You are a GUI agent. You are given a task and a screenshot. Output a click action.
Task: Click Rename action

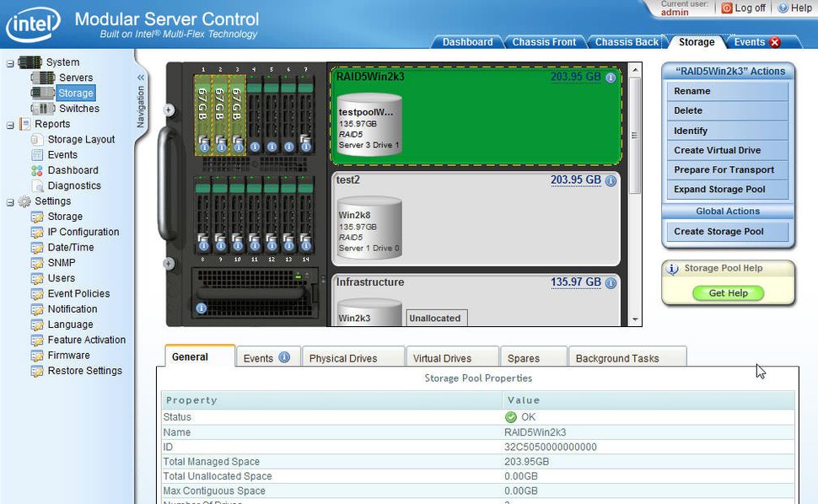pos(727,91)
